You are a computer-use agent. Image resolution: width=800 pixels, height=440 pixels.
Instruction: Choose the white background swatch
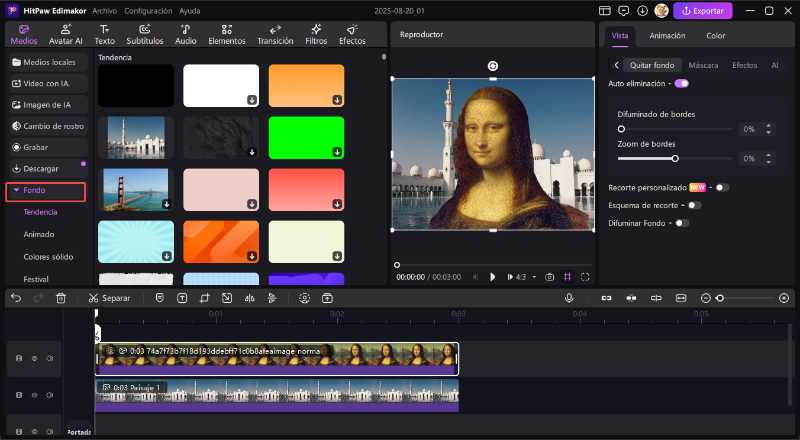pyautogui.click(x=221, y=85)
